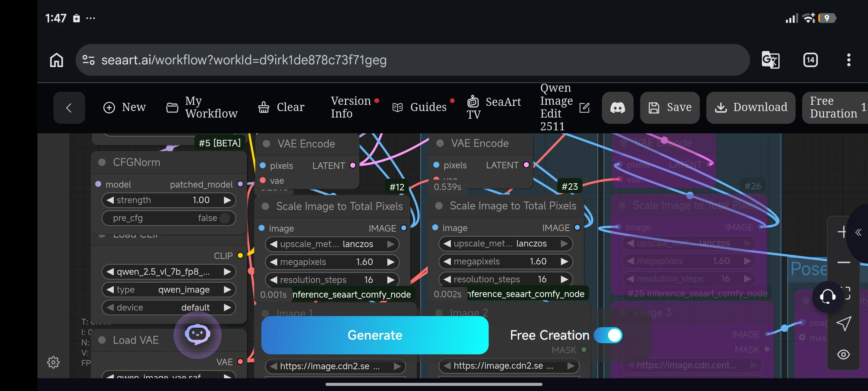Open the Discord link button

[x=617, y=108]
